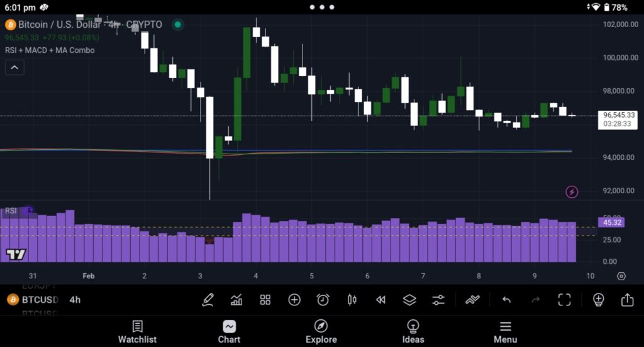The width and height of the screenshot is (644, 347).
Task: Open chart settings sliders icon
Action: tap(438, 300)
